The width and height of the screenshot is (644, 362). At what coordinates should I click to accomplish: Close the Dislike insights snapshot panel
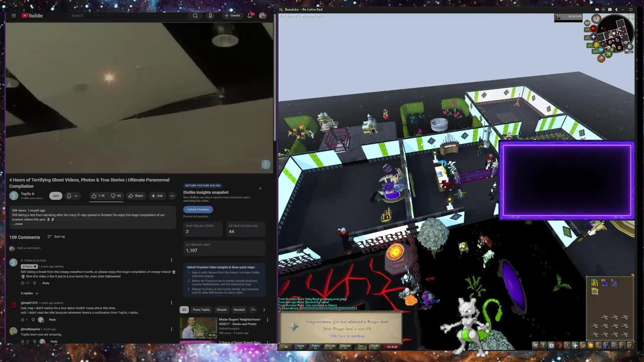tap(260, 189)
